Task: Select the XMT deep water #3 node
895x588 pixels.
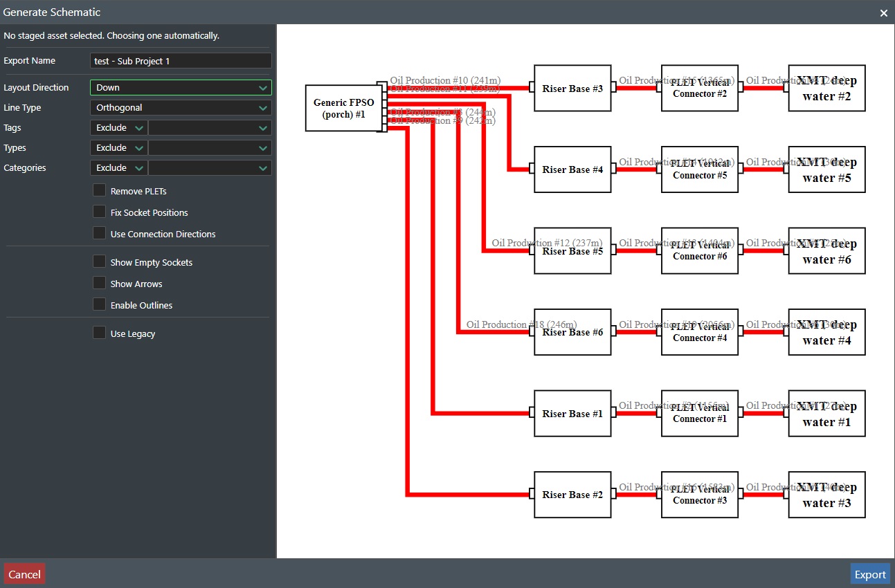Action: pyautogui.click(x=827, y=495)
